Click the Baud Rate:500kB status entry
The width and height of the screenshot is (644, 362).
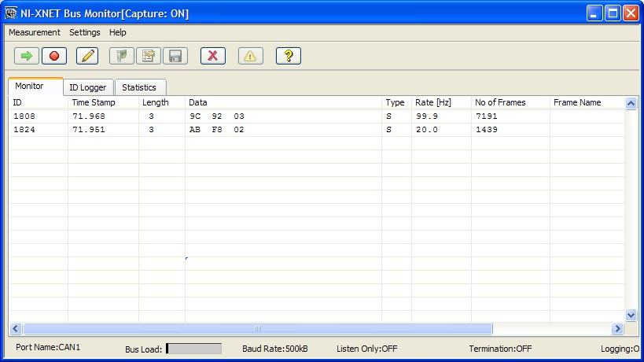[x=274, y=349]
